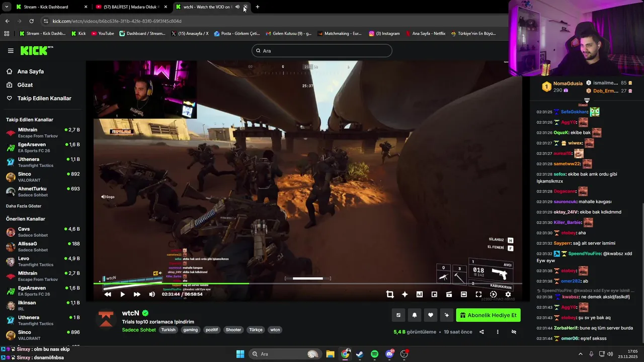Click NomaGdusia in the chat leaderboard

click(568, 83)
